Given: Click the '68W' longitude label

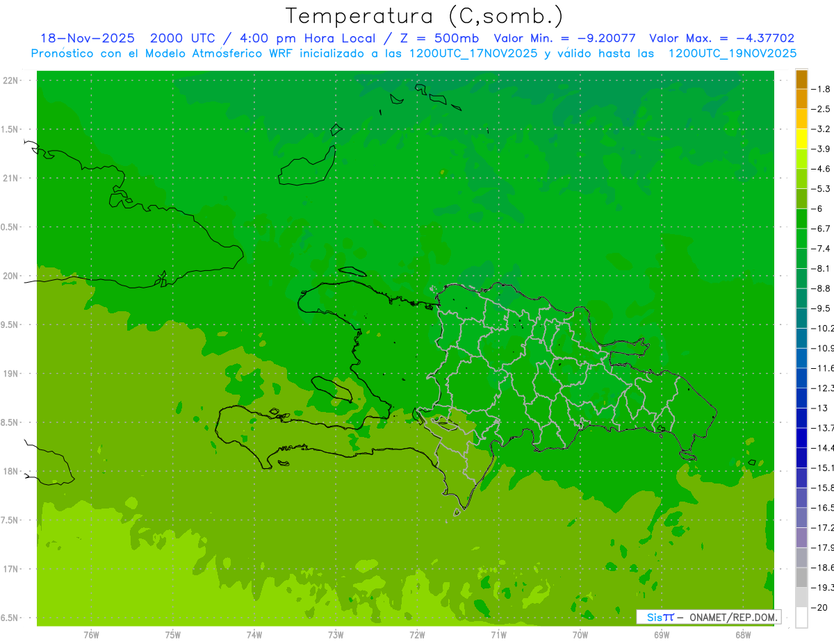Looking at the screenshot, I should point(743,634).
